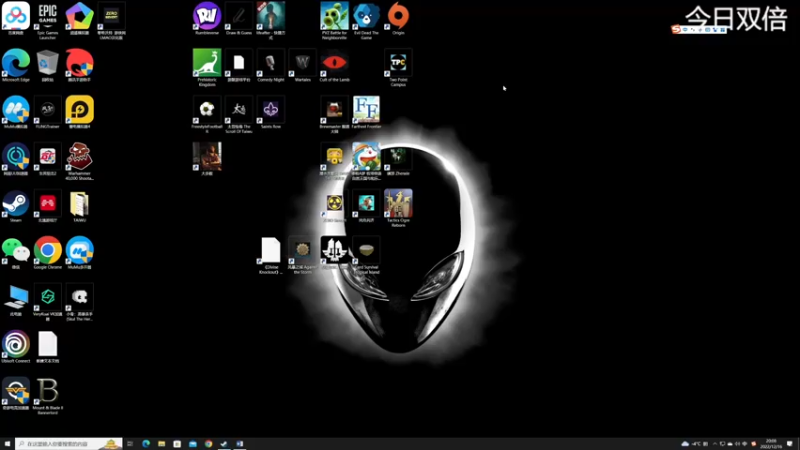Launch the Rumbleverse shortcut
800x450 pixels.
click(207, 18)
